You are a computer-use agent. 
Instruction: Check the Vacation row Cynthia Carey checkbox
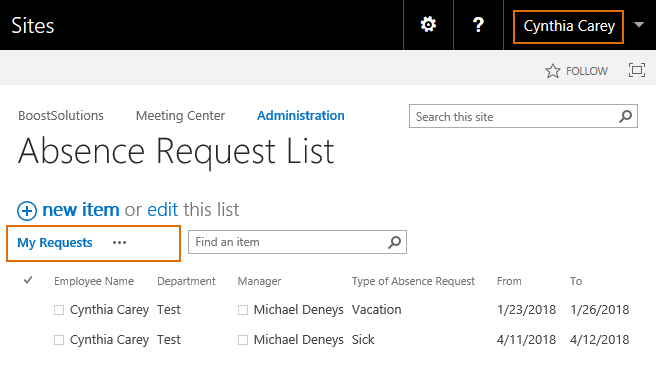59,310
